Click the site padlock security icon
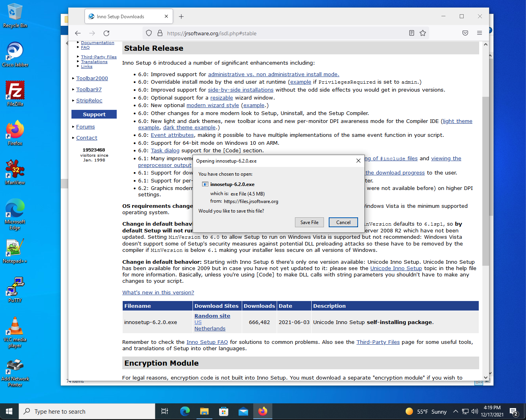Viewport: 526px width, 420px height. tap(160, 33)
